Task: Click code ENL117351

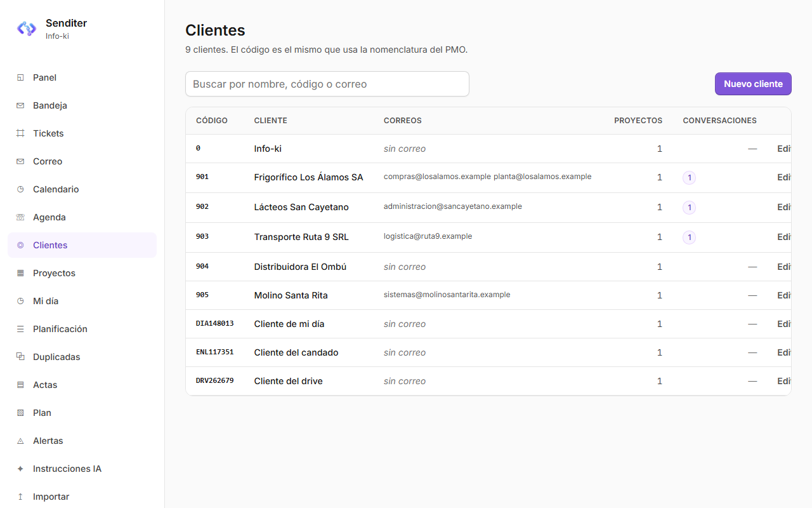Action: (215, 352)
